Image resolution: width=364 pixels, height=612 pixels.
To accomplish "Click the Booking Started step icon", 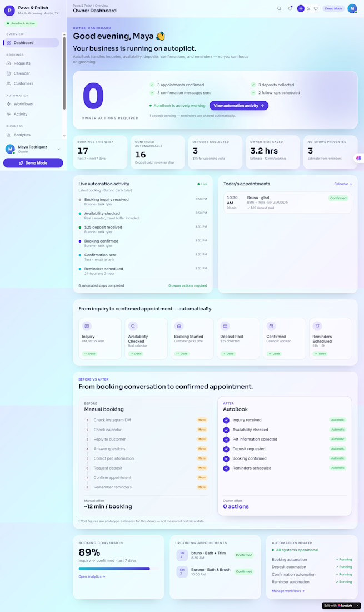I will point(179,326).
